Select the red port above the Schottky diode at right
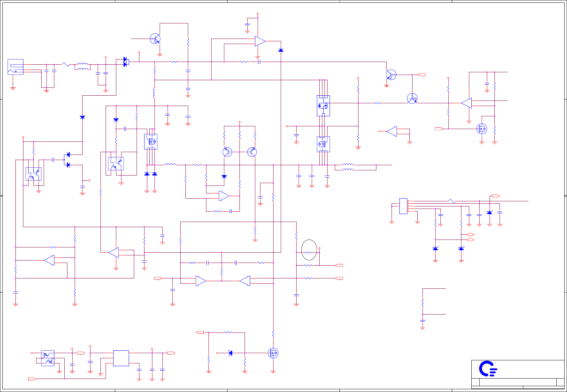Image resolution: width=567 pixels, height=392 pixels. (496, 196)
